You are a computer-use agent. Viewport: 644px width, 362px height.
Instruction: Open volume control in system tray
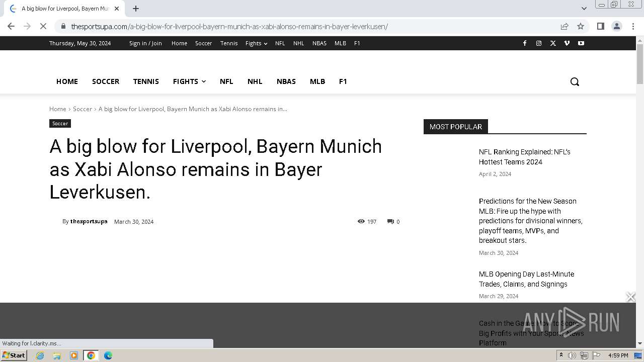tap(572, 355)
